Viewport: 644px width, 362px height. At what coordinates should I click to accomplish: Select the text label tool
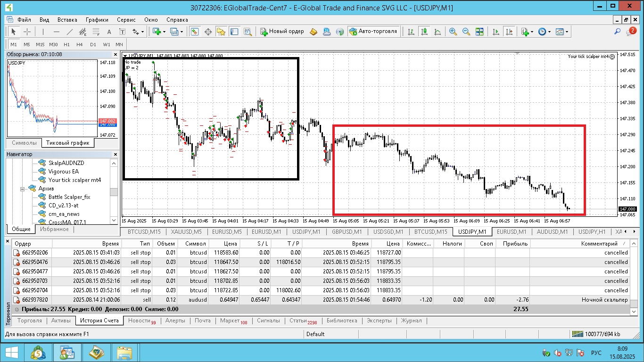click(x=123, y=32)
